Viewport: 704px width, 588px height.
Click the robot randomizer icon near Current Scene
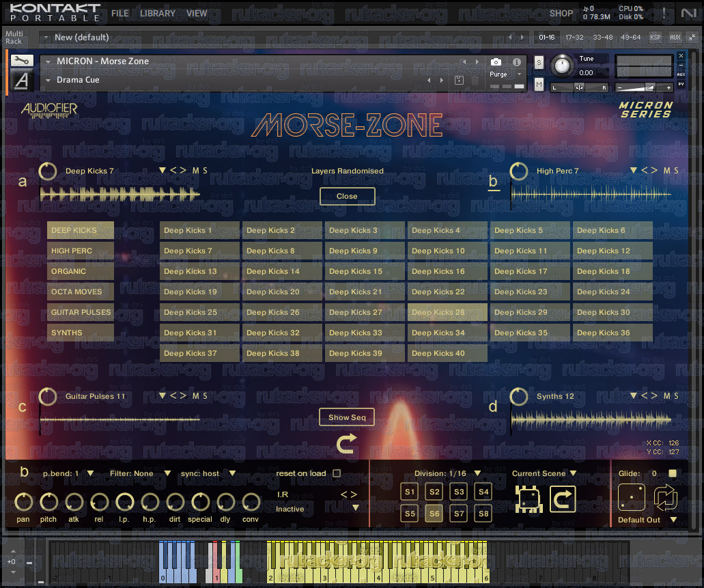[529, 499]
